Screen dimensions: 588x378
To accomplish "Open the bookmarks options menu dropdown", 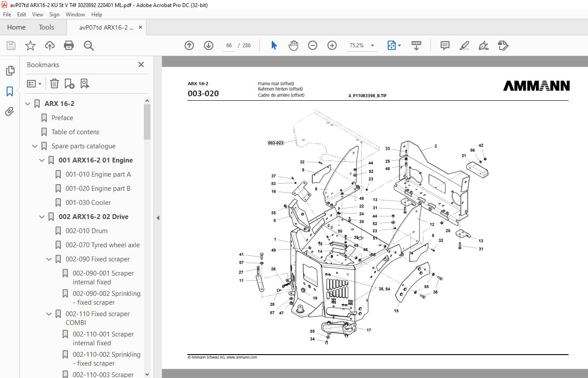I will click(x=34, y=83).
